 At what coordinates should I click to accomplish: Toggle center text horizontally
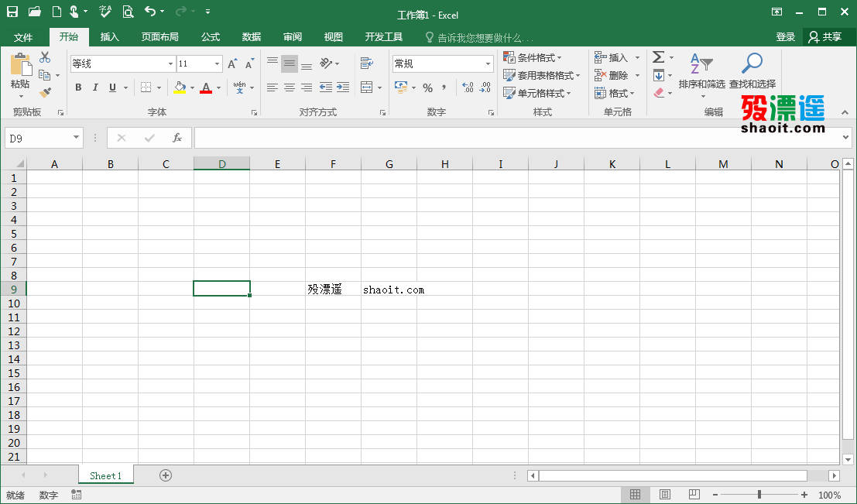pos(289,87)
